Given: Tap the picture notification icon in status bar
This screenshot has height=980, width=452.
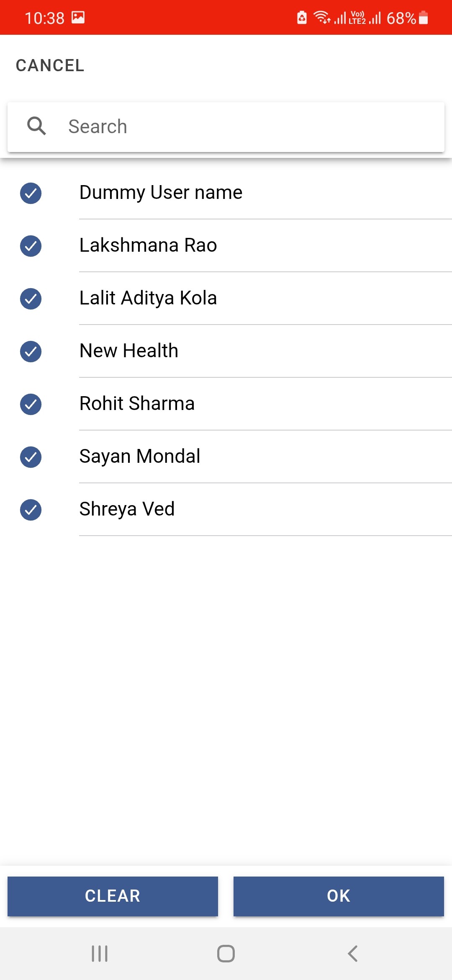Looking at the screenshot, I should 78,18.
